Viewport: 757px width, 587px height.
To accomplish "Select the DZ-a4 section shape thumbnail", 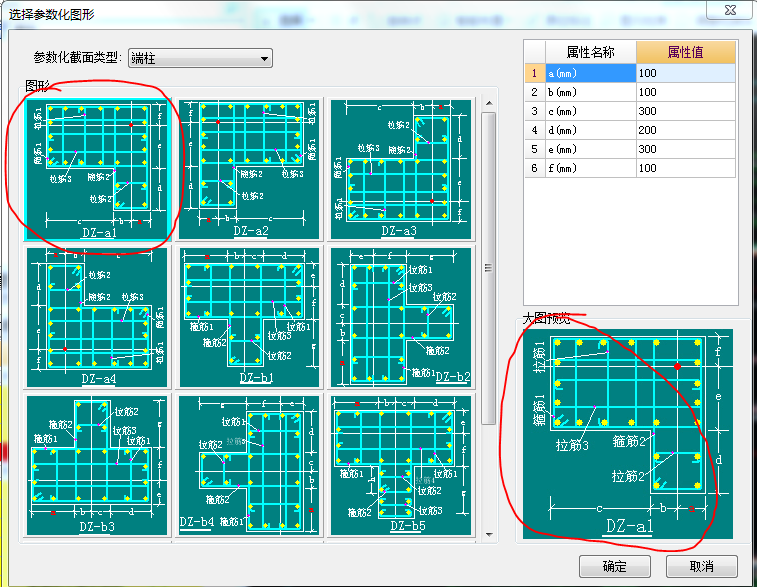I will pyautogui.click(x=97, y=317).
